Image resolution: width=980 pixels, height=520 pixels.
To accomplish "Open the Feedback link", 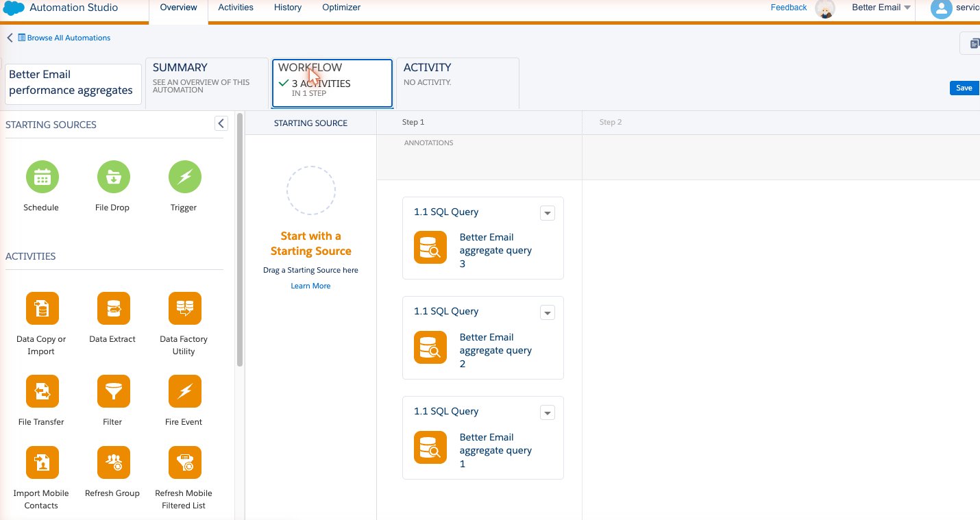I will click(x=789, y=8).
